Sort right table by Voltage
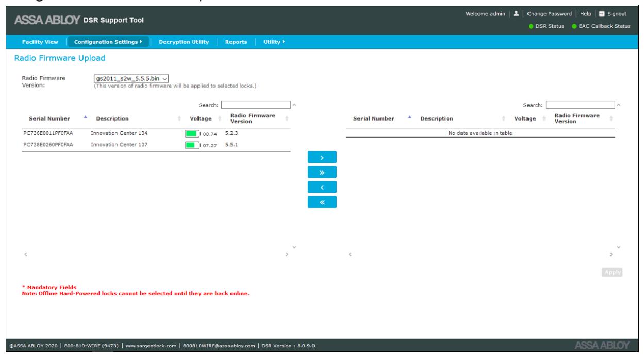Screen dimensions: 644x359 pyautogui.click(x=529, y=118)
